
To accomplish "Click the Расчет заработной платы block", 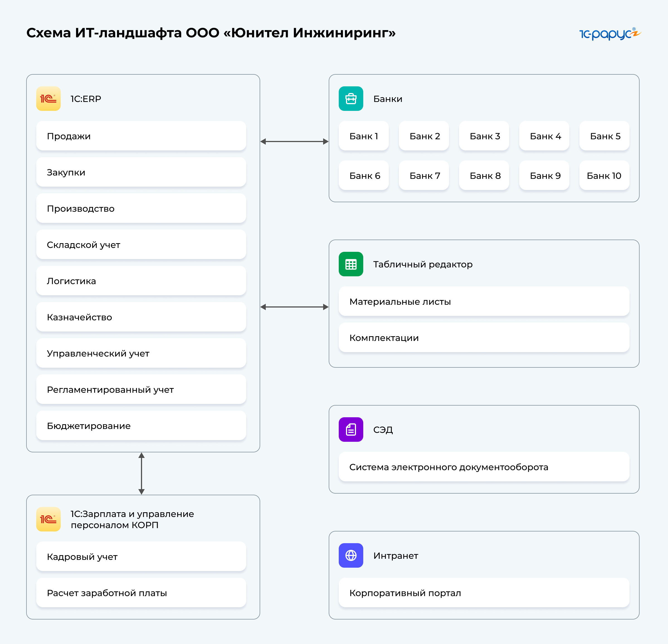I will click(141, 593).
